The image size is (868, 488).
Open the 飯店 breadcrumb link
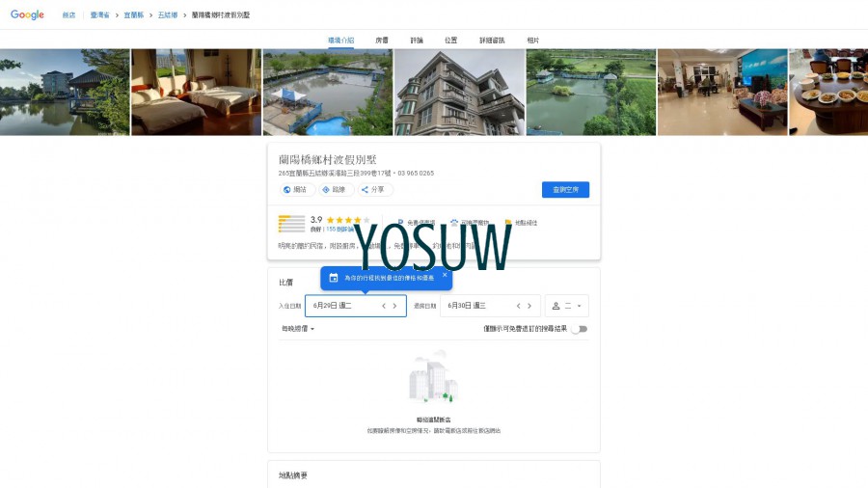(x=68, y=15)
